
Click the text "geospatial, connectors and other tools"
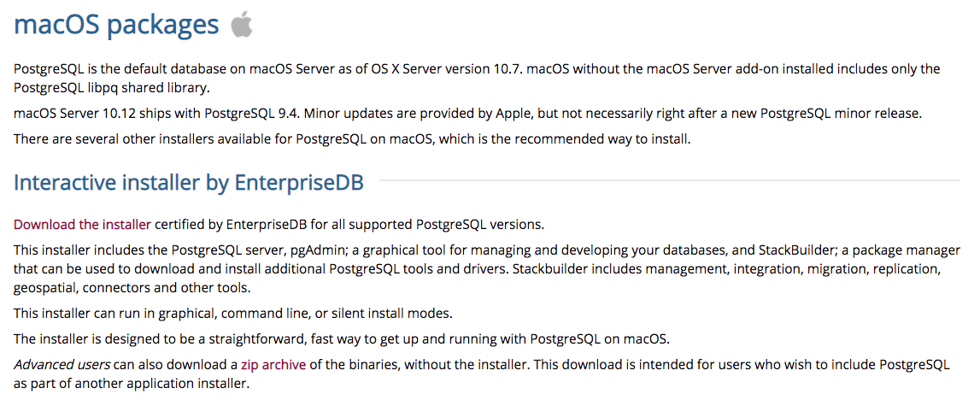(x=129, y=287)
